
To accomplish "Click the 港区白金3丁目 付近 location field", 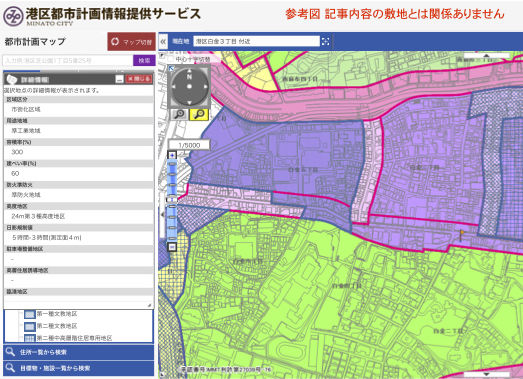I will point(256,41).
